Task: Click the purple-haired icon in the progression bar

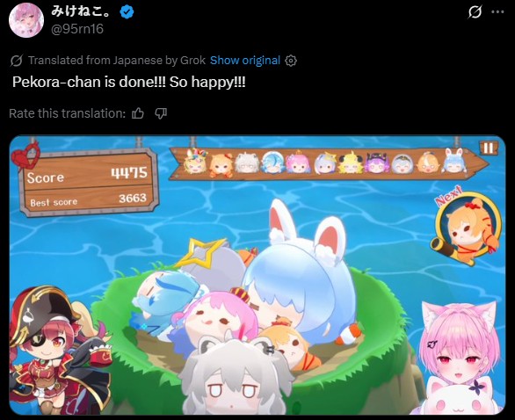Action: [x=377, y=163]
